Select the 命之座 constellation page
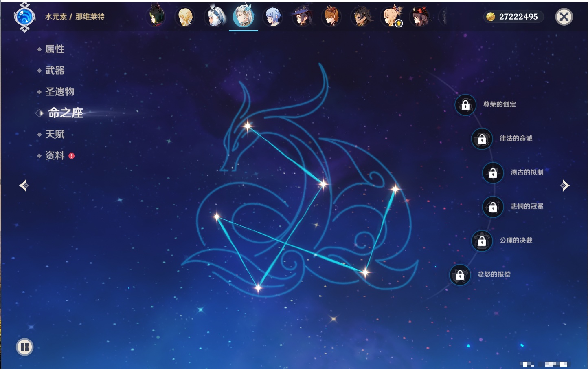 (x=65, y=113)
